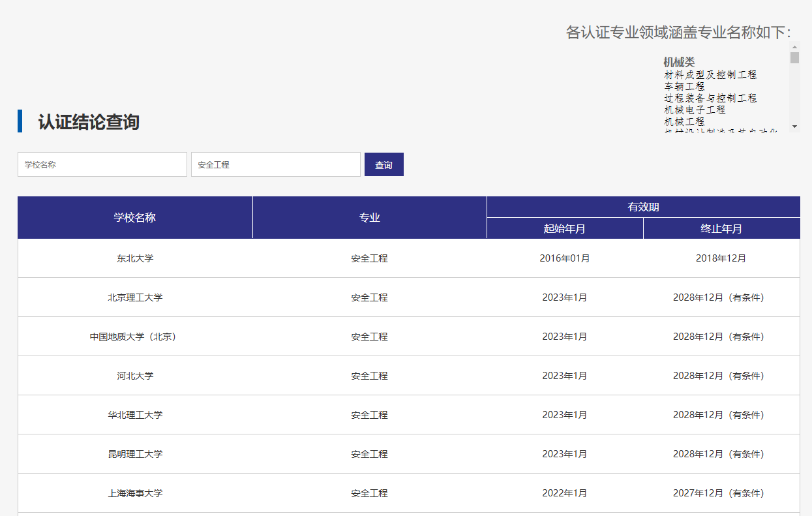The image size is (812, 516).
Task: Click the up arrow of the major list scrollbar
Action: [794, 47]
